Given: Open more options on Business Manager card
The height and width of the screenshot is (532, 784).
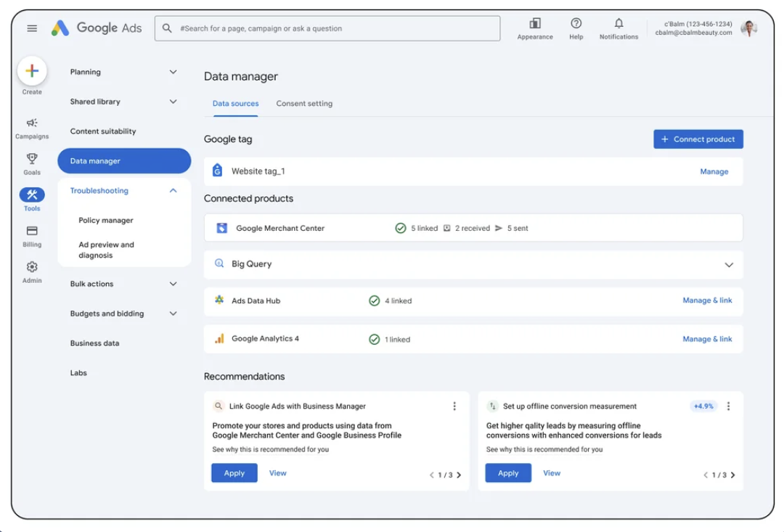Looking at the screenshot, I should [454, 406].
